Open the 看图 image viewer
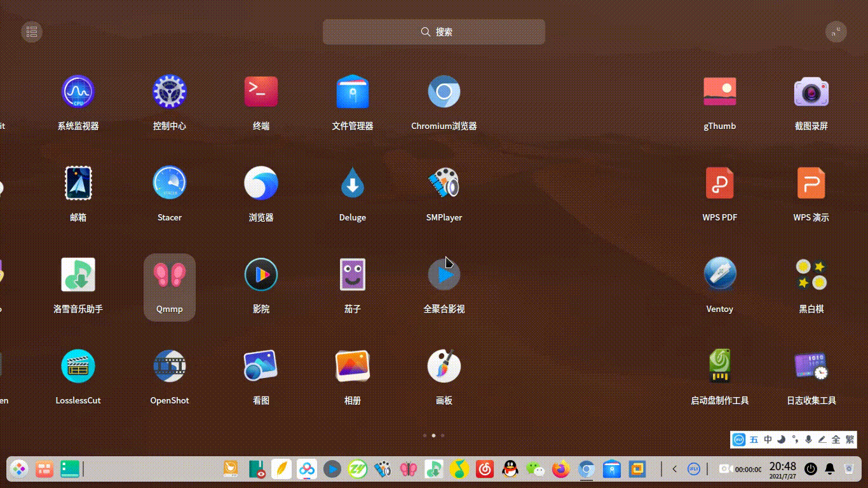Screen dimensions: 868x488 point(261,366)
